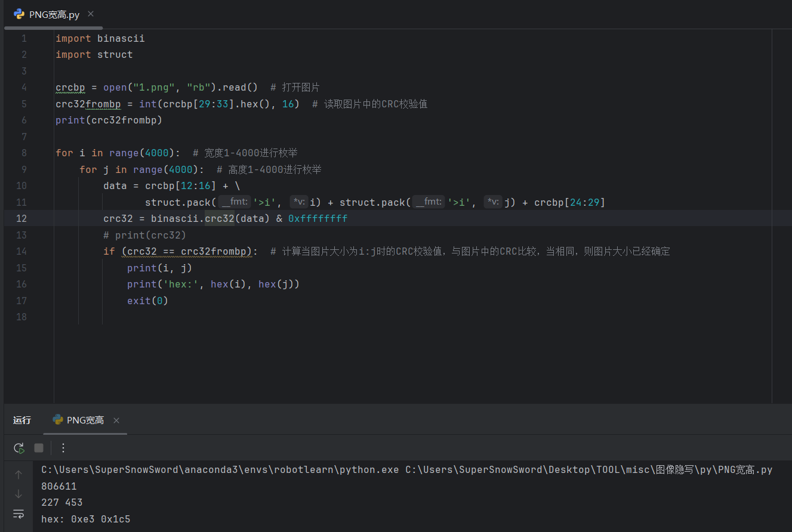Click line number 12 in the gutter
Image resolution: width=792 pixels, height=532 pixels.
(x=21, y=219)
